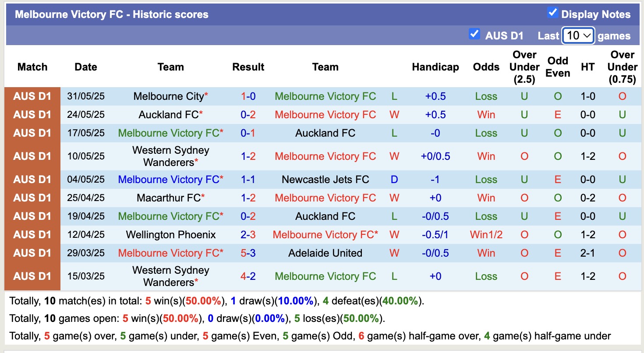Click Newcastle Jets FC team name
The width and height of the screenshot is (644, 353).
[x=325, y=179]
